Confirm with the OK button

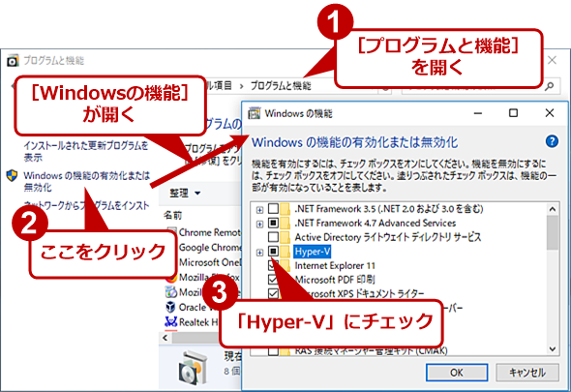pyautogui.click(x=457, y=373)
